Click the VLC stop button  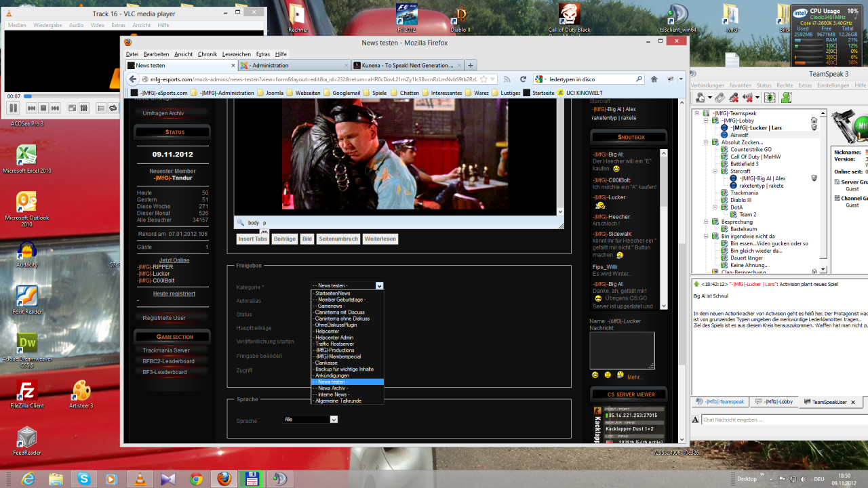[43, 108]
